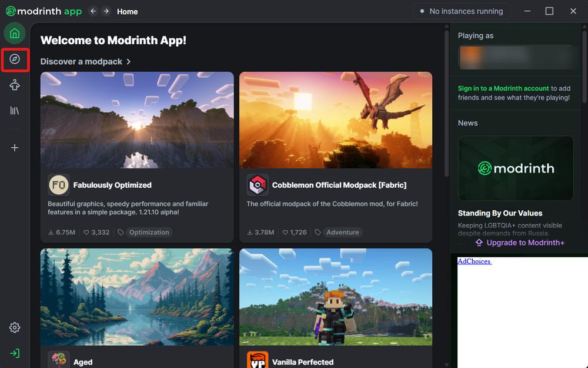Image resolution: width=588 pixels, height=368 pixels.
Task: Select the highlighted Discover compass icon
Action: 15,59
